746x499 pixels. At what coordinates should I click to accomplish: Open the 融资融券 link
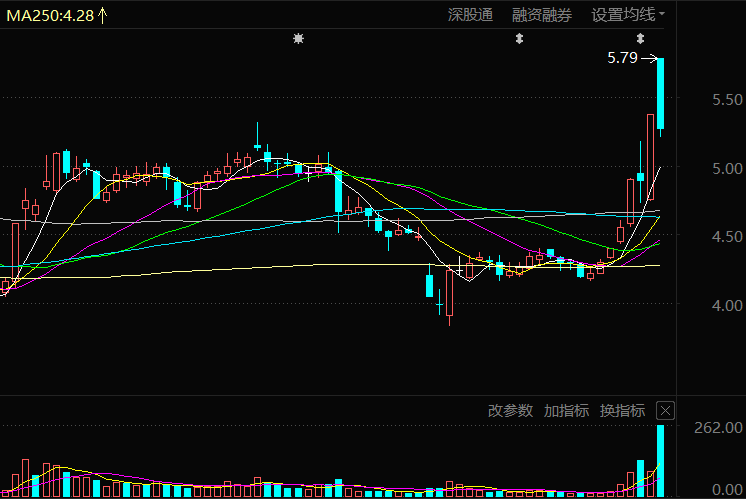pos(542,15)
